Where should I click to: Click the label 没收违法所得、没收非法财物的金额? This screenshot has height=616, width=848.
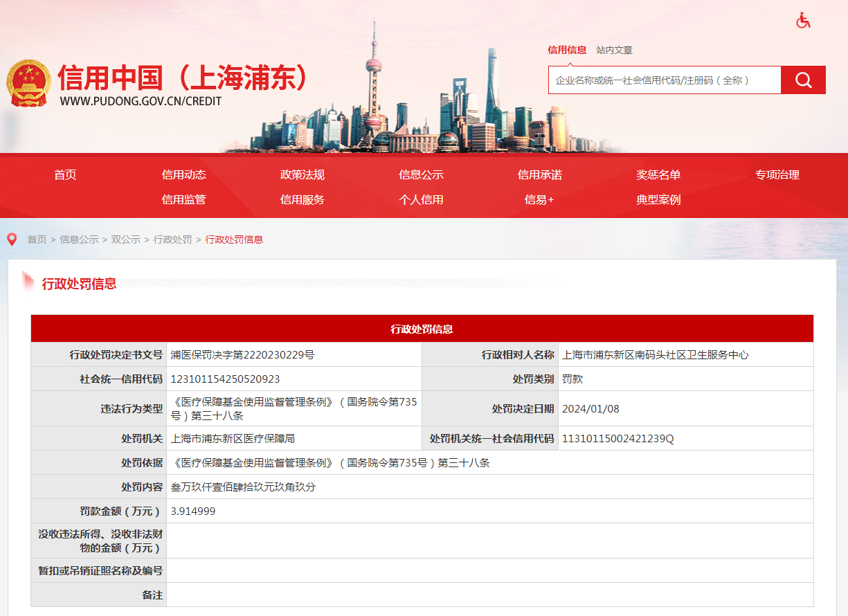[x=100, y=541]
